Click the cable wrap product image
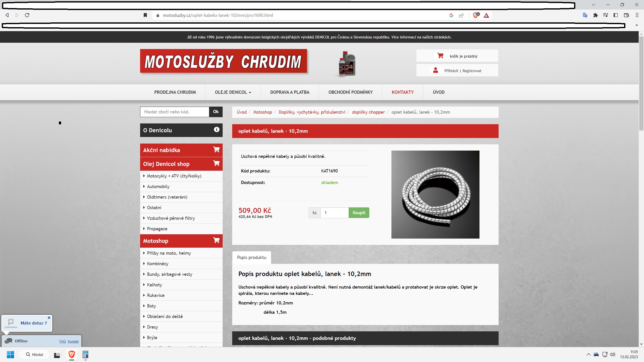The image size is (644, 362). click(435, 194)
